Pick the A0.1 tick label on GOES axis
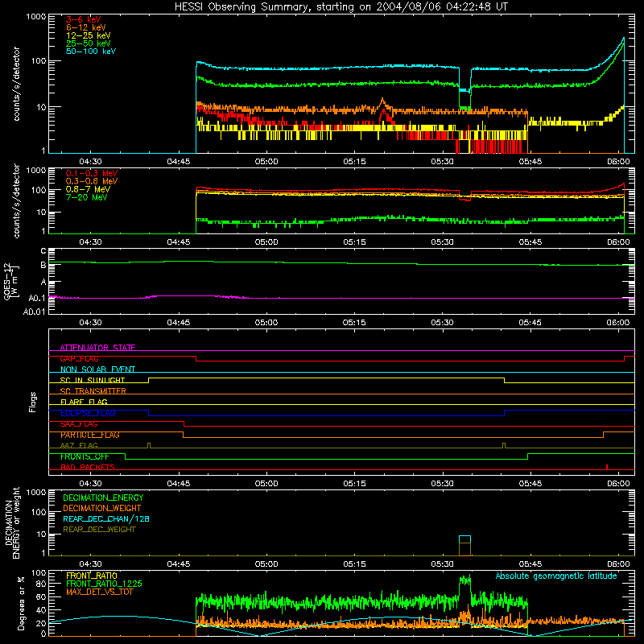 (x=37, y=298)
